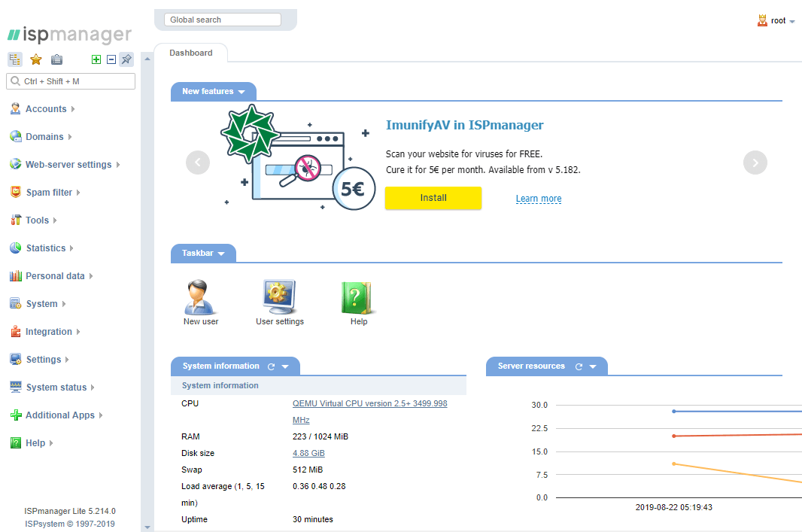Select the orange line data point

(x=673, y=464)
